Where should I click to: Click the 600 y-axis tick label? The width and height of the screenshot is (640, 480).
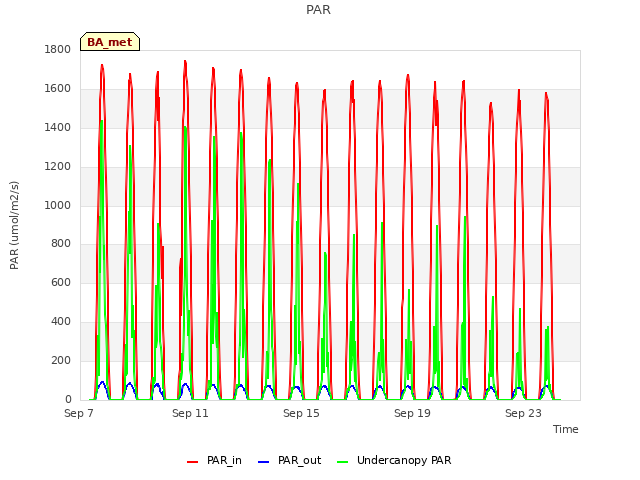[x=61, y=283]
